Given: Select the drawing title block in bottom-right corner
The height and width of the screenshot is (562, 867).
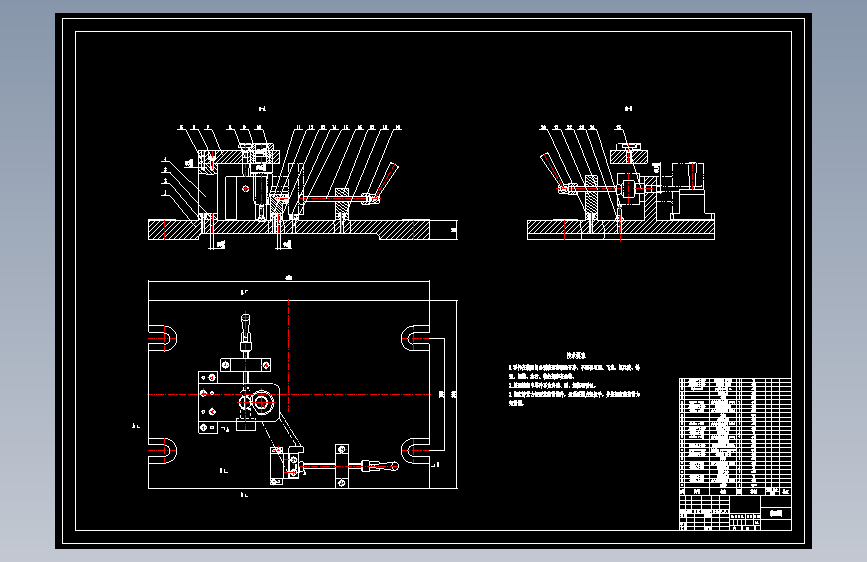Looking at the screenshot, I should click(x=735, y=513).
